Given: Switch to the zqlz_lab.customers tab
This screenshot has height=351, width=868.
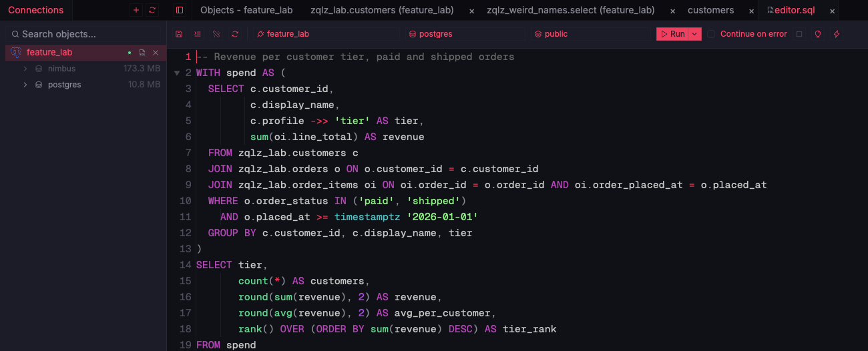Looking at the screenshot, I should pyautogui.click(x=382, y=10).
